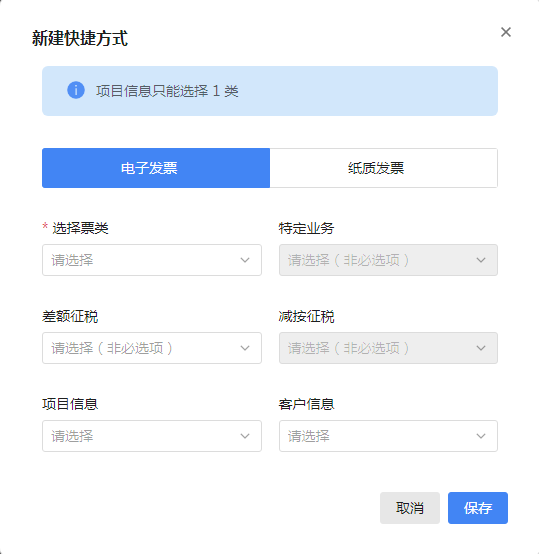Click the 保存 button
The width and height of the screenshot is (539, 554).
point(478,508)
